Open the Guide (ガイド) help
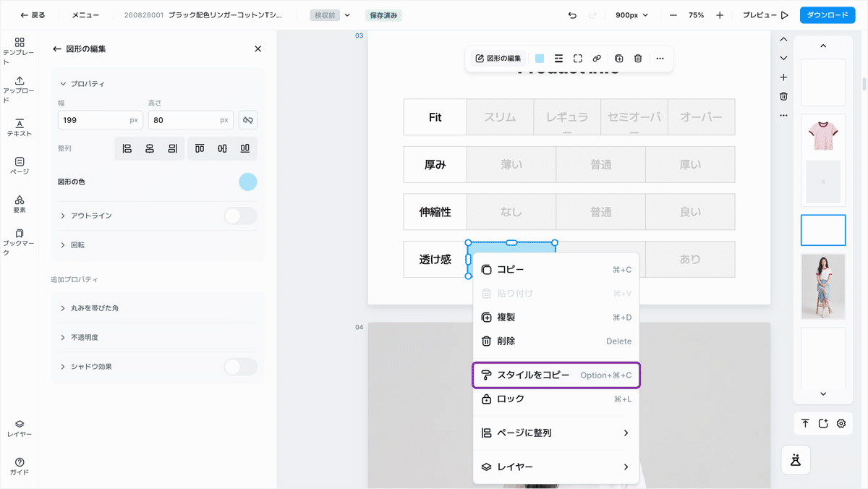 point(20,467)
